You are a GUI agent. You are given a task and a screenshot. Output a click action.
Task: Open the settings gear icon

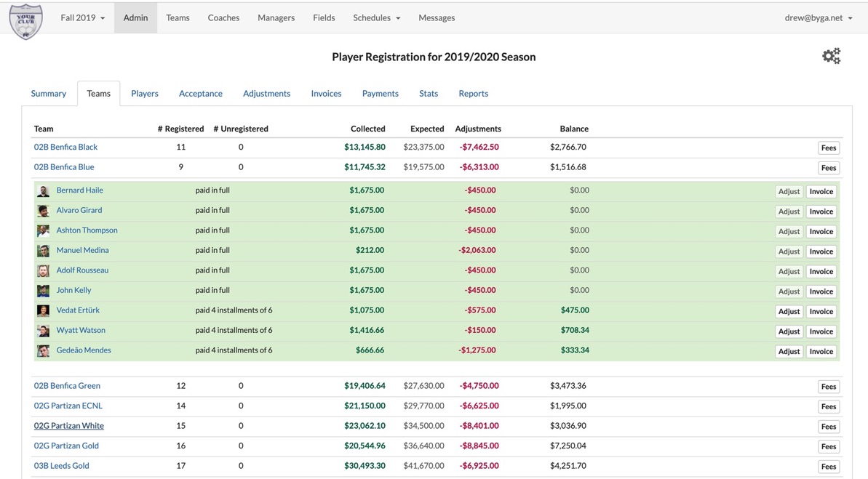(831, 55)
